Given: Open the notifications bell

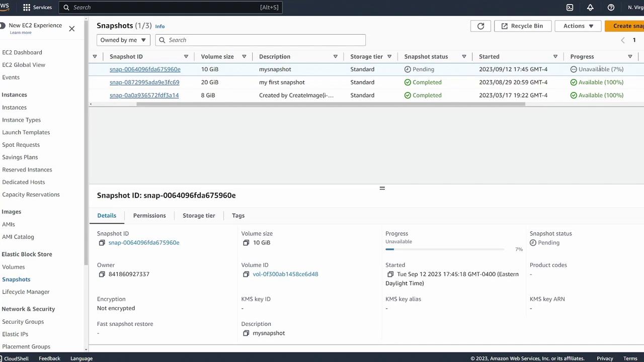Looking at the screenshot, I should pos(590,8).
